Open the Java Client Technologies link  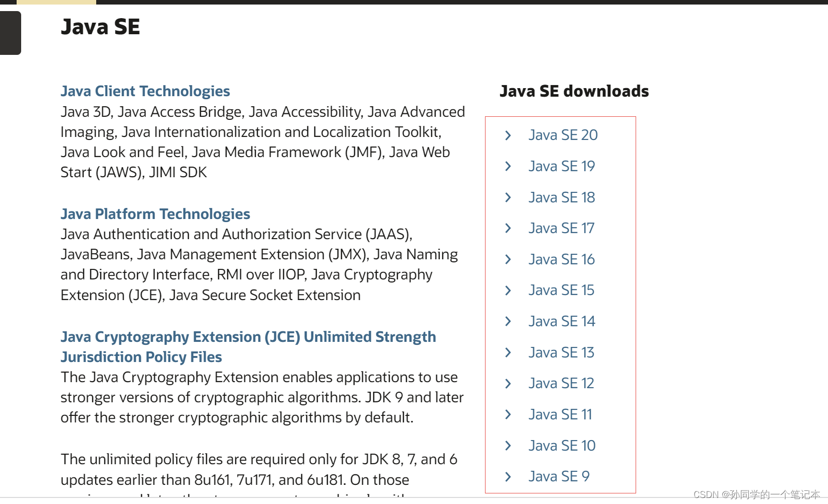click(x=145, y=91)
